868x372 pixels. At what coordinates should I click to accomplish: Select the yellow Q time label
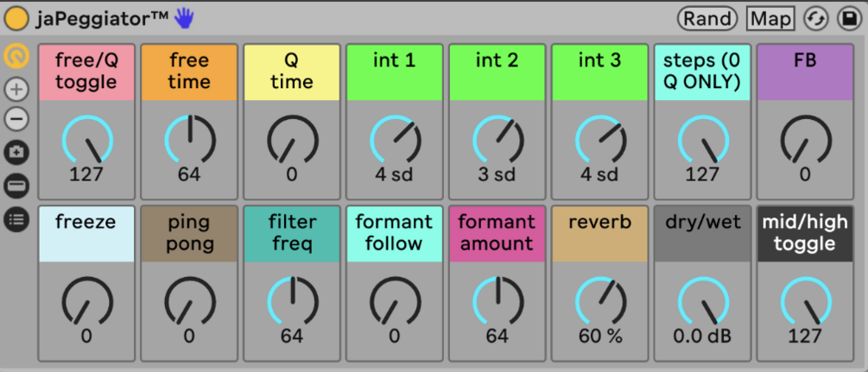[292, 73]
